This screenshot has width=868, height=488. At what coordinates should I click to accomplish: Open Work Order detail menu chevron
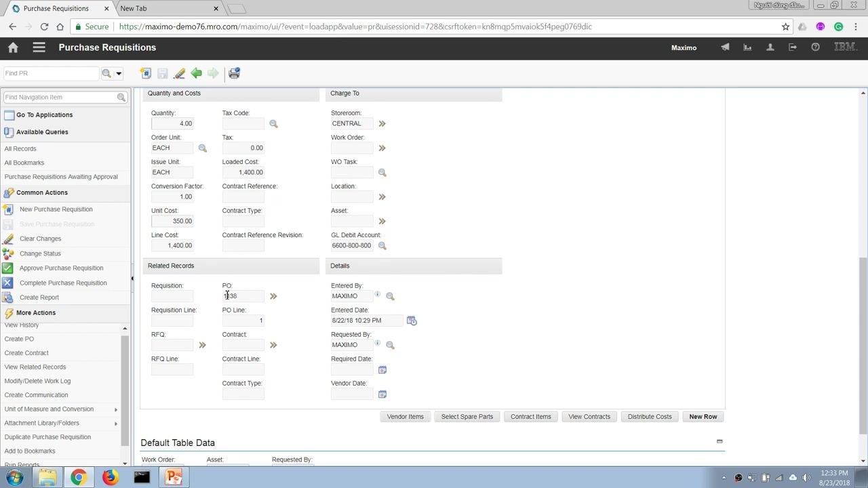(x=382, y=148)
